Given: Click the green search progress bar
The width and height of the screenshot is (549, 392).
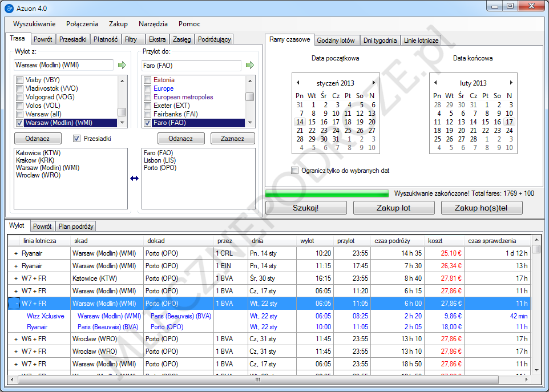Looking at the screenshot, I should pyautogui.click(x=326, y=193).
